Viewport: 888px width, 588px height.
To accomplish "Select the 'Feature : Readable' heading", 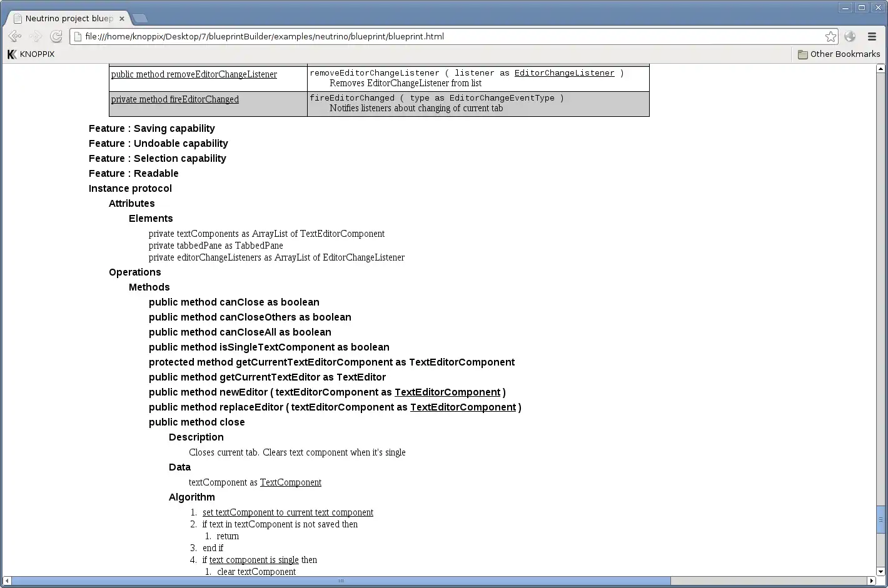I will point(134,174).
